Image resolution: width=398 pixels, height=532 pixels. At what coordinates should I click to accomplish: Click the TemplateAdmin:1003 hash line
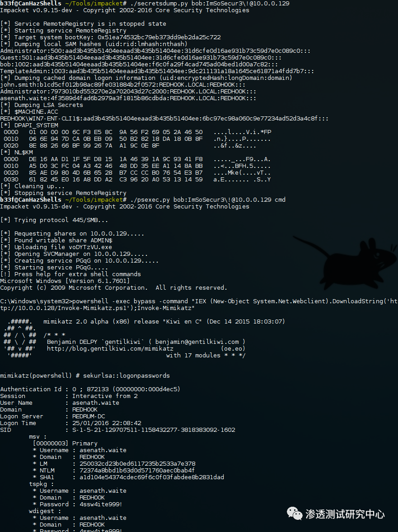click(157, 71)
